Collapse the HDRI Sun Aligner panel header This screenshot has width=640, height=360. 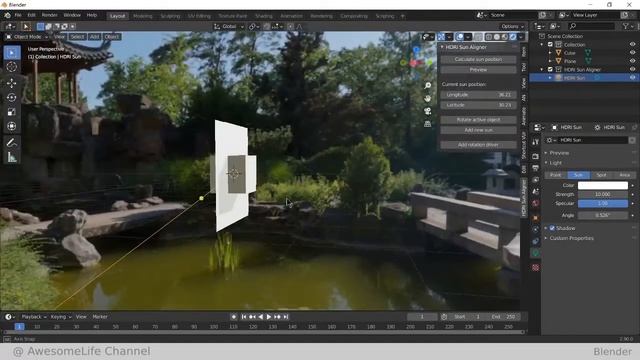point(466,47)
